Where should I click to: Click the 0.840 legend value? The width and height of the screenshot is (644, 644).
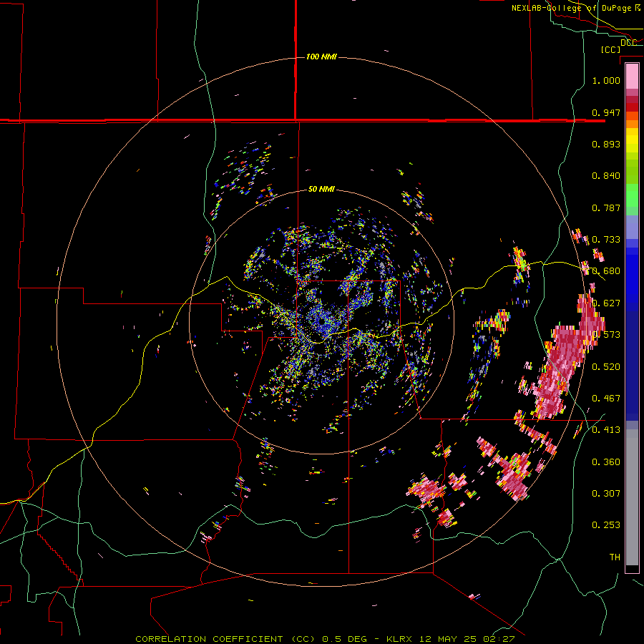(x=606, y=176)
